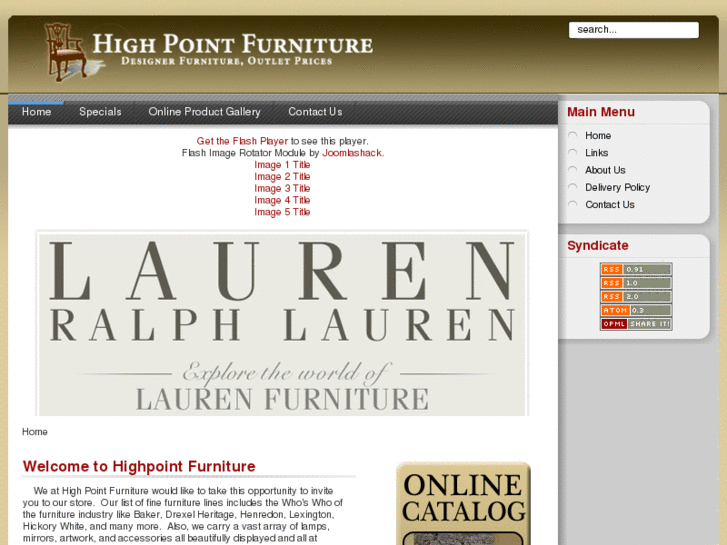
Task: Open Contact Us in the top navigation bar
Action: 315,112
